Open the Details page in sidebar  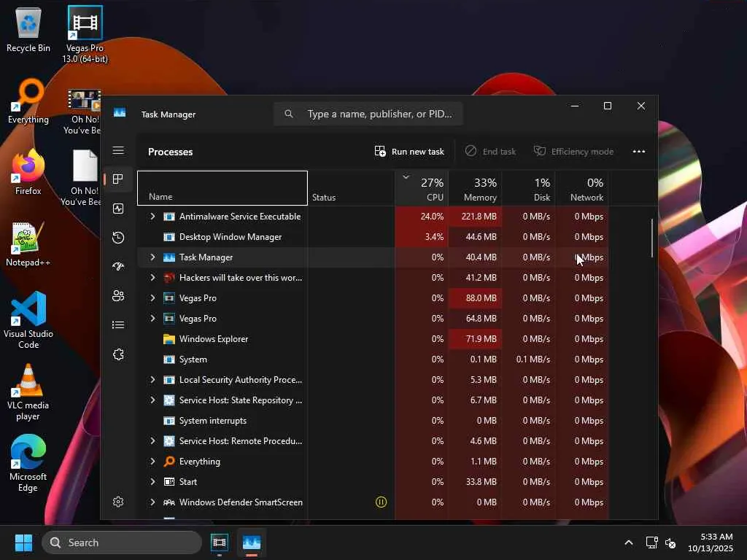(118, 324)
